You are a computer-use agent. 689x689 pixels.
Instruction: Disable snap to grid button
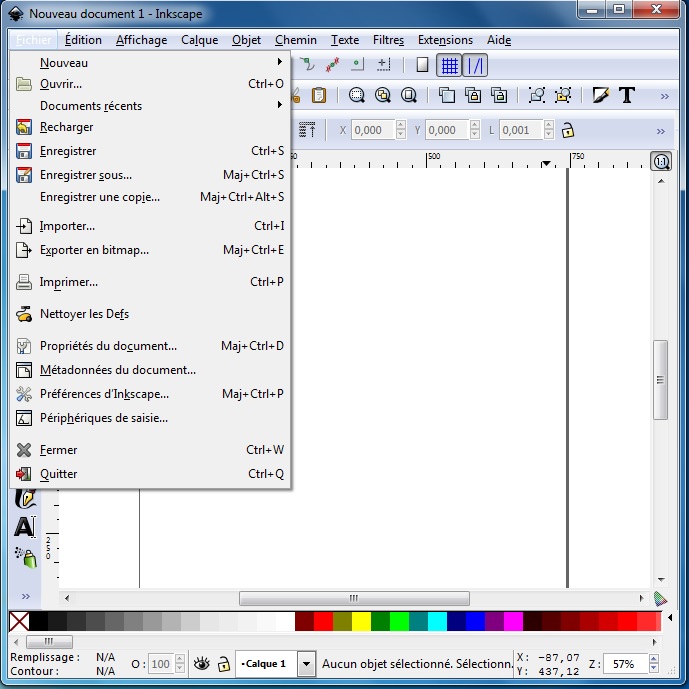coord(449,65)
